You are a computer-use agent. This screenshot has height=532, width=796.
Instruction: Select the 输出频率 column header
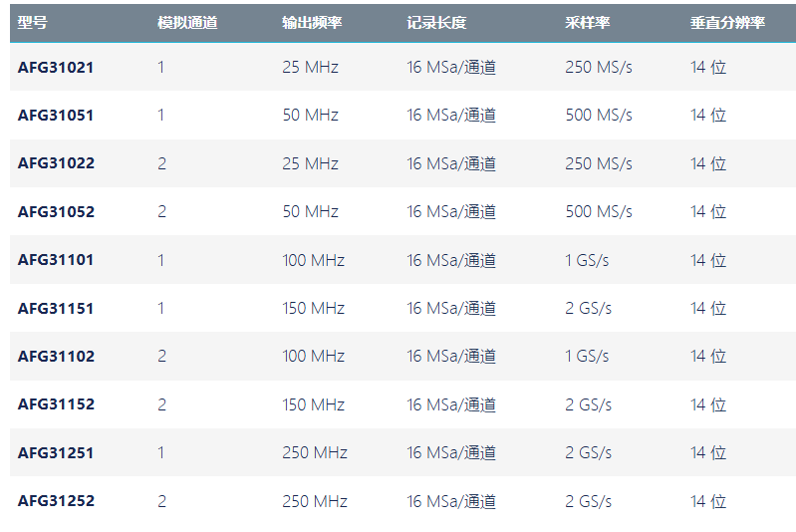pos(311,23)
